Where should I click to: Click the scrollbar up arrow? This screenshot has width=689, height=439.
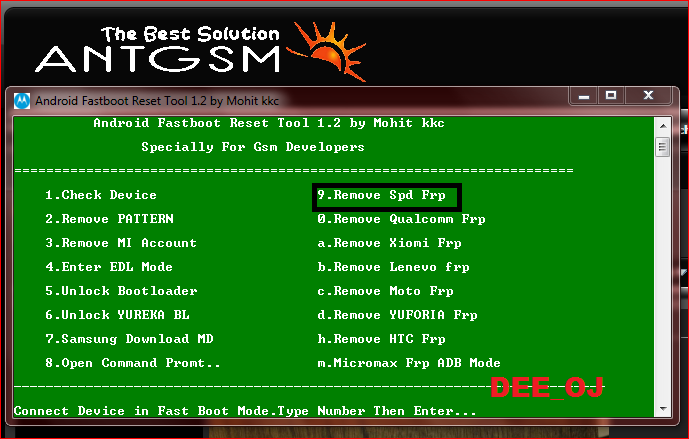(661, 125)
